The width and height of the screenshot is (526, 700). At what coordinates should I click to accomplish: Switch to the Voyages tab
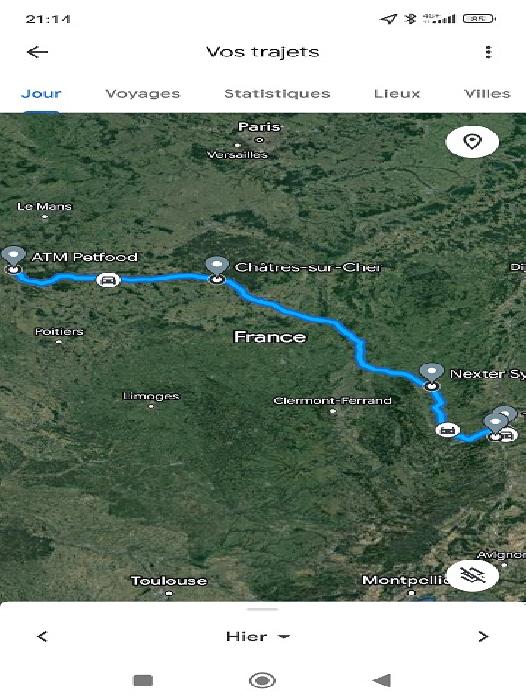point(142,94)
